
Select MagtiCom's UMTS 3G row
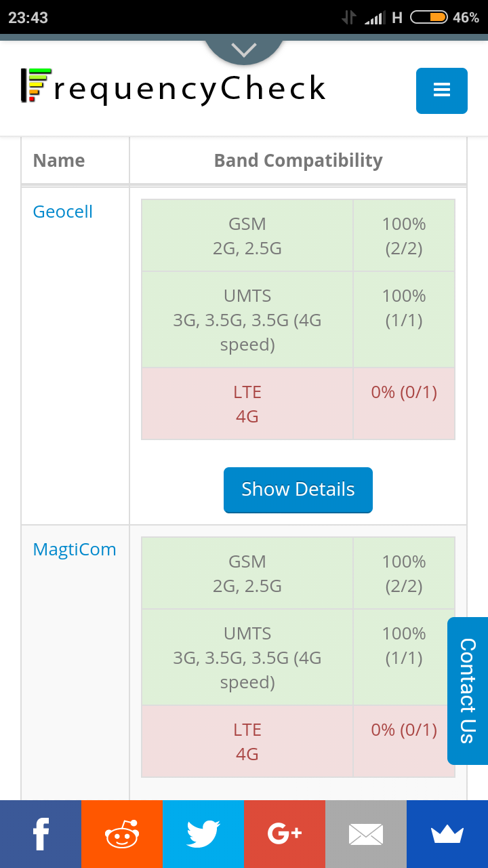[x=247, y=658]
